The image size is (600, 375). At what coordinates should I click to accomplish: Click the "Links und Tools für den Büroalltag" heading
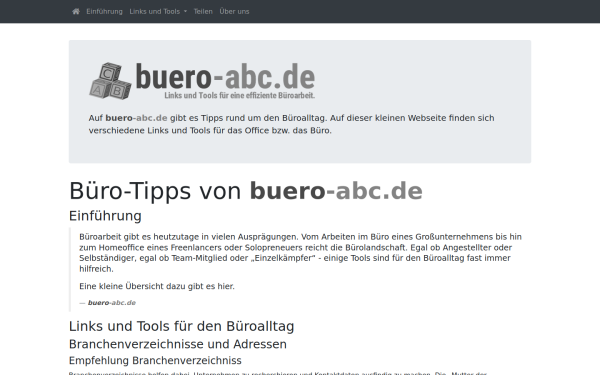click(181, 326)
